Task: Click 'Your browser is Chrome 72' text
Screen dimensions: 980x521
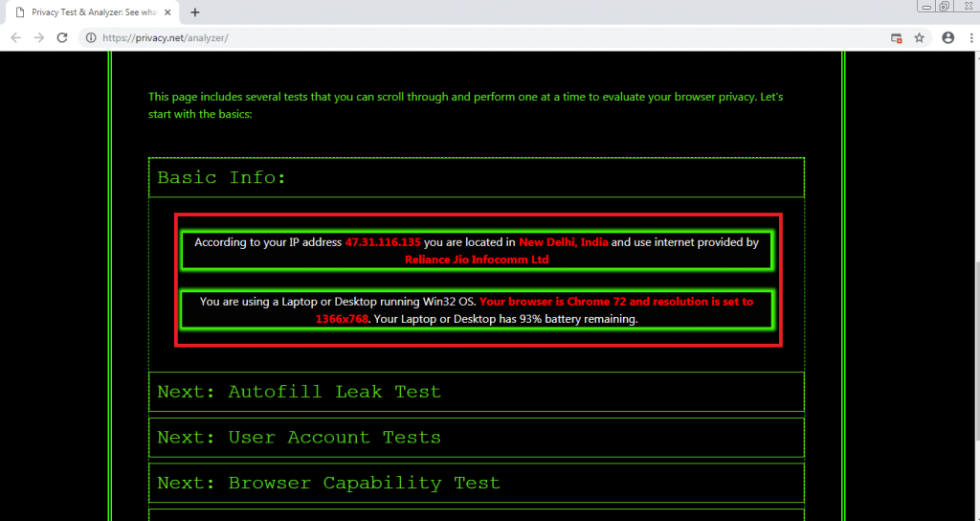Action: [x=553, y=302]
